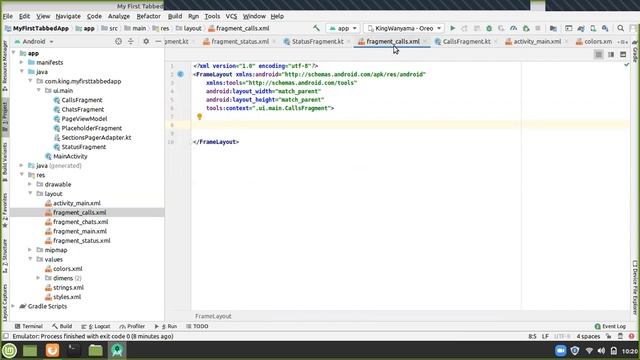The width and height of the screenshot is (640, 360).
Task: Click the Sync Project with Gradle icon
Action: coord(581,28)
